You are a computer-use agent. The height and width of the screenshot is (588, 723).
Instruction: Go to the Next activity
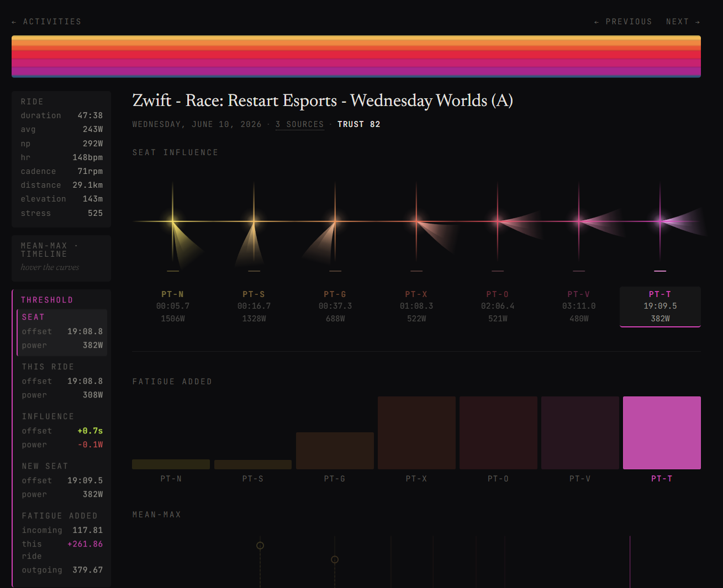[x=683, y=22]
